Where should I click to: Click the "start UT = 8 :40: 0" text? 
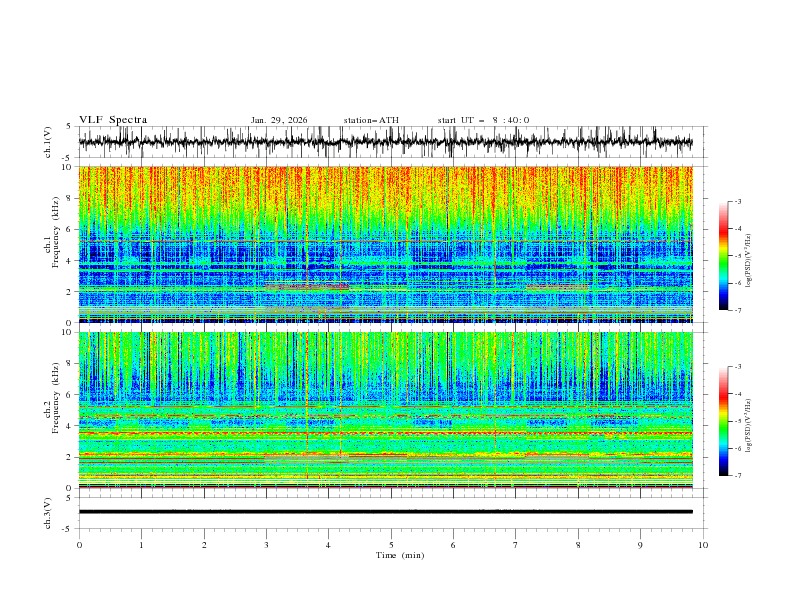tap(483, 120)
